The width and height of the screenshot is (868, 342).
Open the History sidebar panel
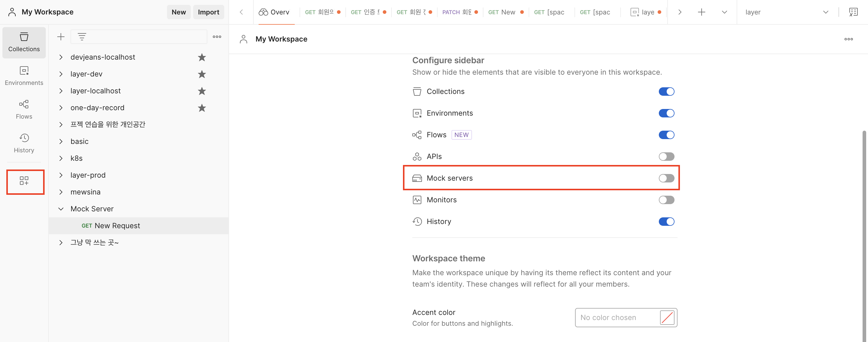click(x=24, y=143)
